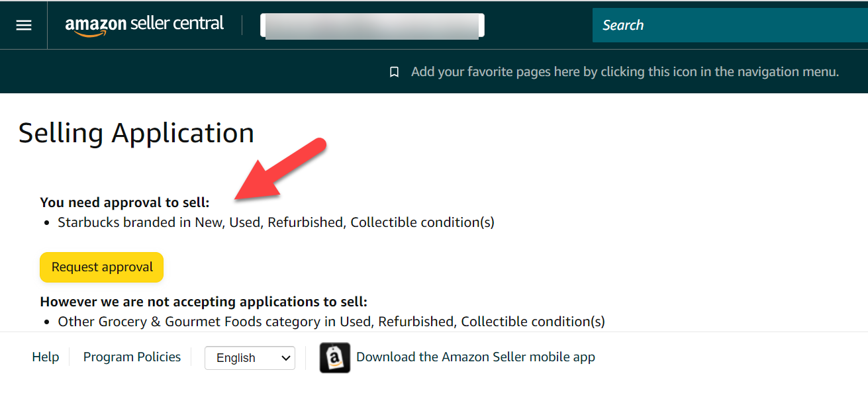Screen dimensions: 868x399
Task: Select the Starbucks branded list item
Action: tap(276, 222)
